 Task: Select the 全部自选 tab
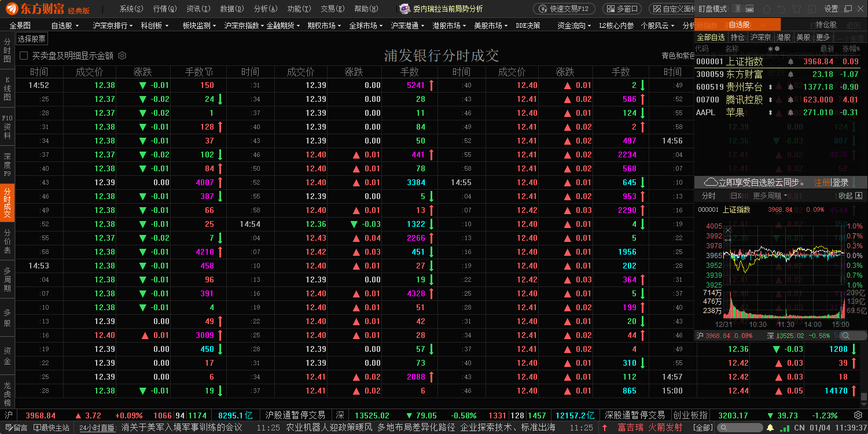(711, 37)
